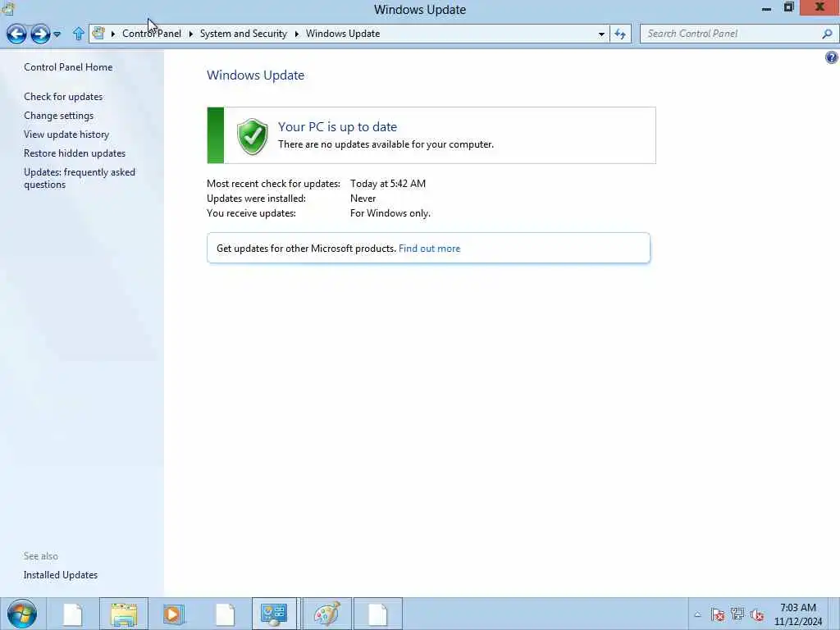Open Updates: frequently asked questions
The height and width of the screenshot is (630, 840).
(80, 178)
